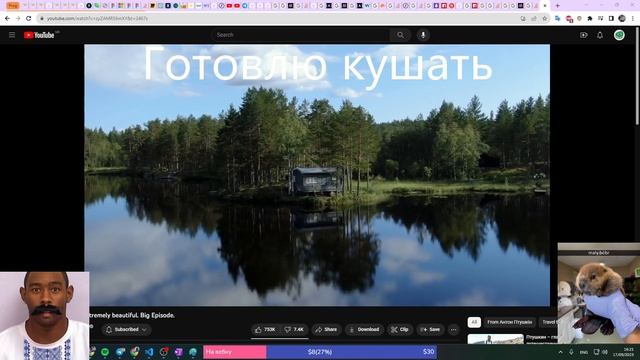
Task: Bookmark this page with star icon
Action: (x=544, y=18)
